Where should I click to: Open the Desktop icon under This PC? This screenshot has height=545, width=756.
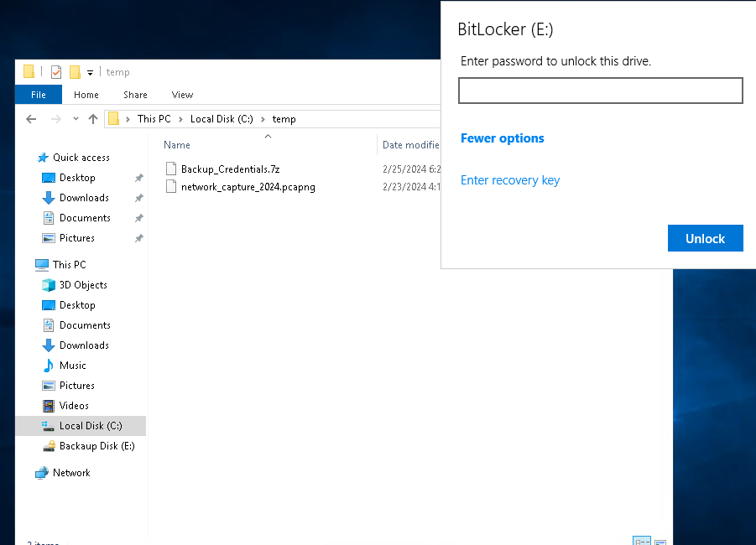click(x=49, y=305)
